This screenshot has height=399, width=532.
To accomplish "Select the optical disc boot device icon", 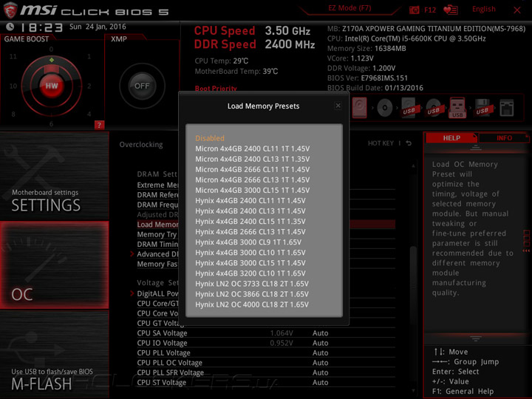I will pyautogui.click(x=385, y=108).
